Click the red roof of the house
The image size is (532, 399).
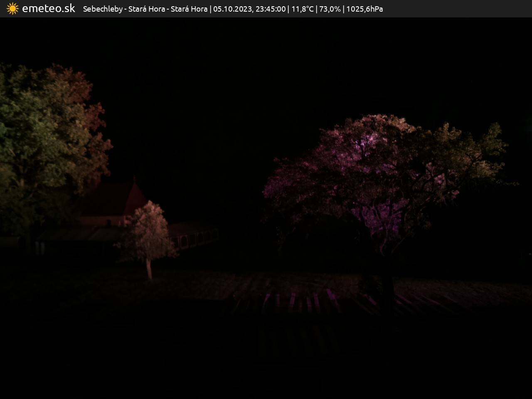[x=112, y=199]
